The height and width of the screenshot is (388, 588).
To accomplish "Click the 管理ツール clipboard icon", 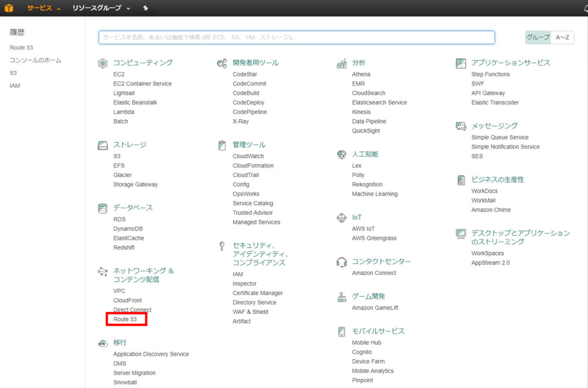I will point(222,145).
